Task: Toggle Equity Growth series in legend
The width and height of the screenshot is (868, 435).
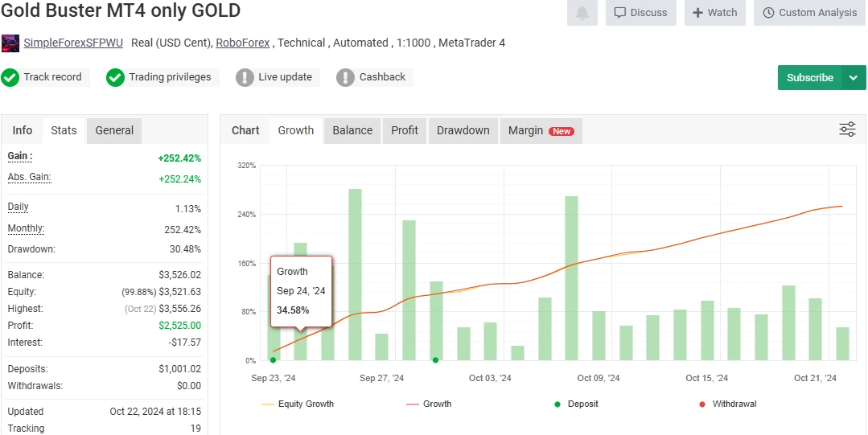Action: click(298, 404)
